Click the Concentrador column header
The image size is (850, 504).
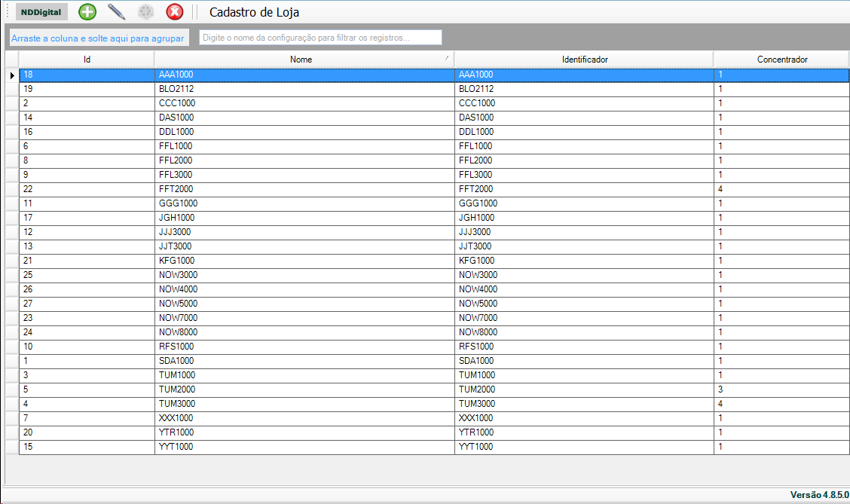pyautogui.click(x=782, y=60)
